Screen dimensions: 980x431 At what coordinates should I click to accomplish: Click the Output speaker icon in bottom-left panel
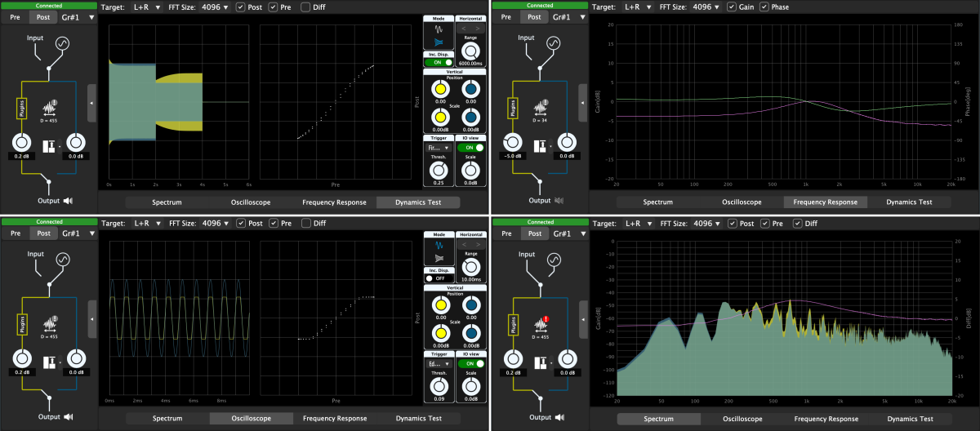(69, 417)
